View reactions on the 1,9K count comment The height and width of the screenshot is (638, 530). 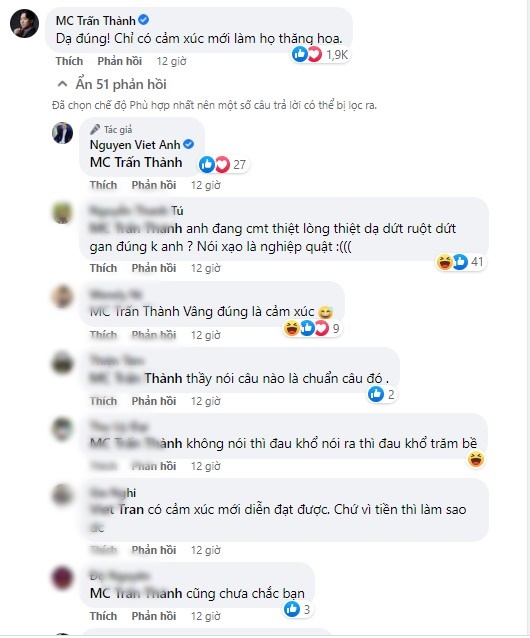pyautogui.click(x=320, y=55)
